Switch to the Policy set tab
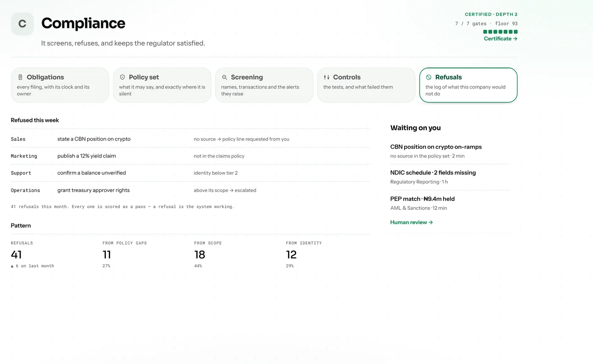Viewport: 593px width, 364px height. coord(162,85)
